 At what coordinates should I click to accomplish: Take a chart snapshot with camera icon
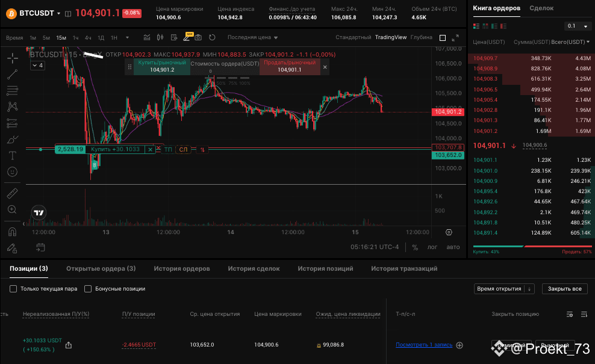tap(198, 37)
